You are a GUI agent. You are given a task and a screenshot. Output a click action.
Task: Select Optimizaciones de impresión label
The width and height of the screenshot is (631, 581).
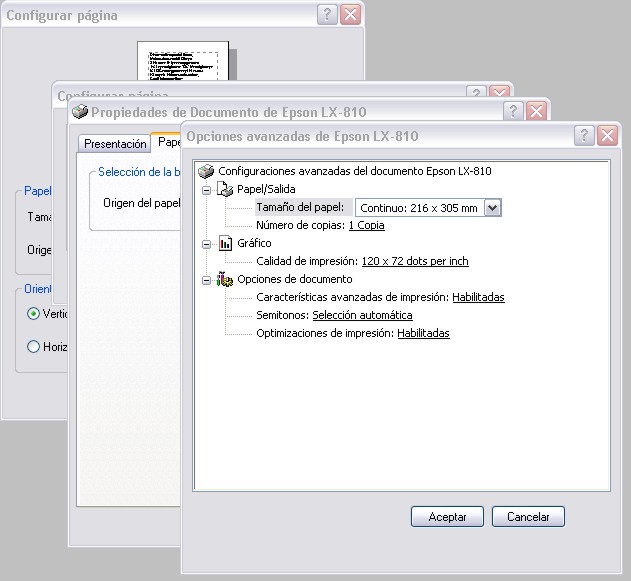pyautogui.click(x=325, y=333)
